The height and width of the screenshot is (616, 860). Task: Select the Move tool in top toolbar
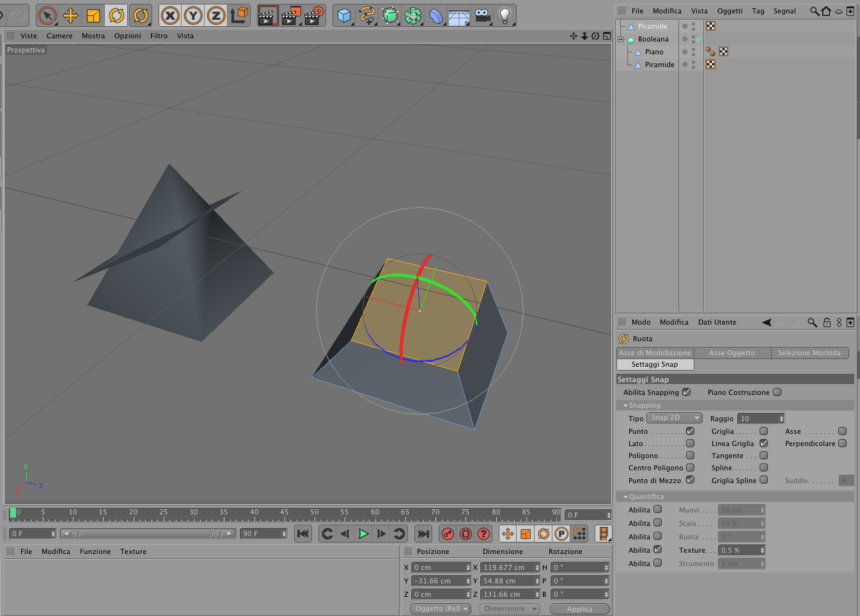click(x=70, y=15)
